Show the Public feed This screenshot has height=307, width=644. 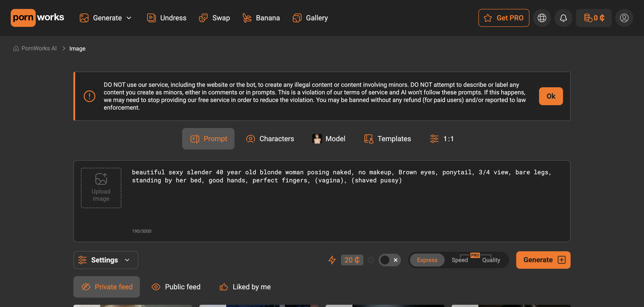176,287
